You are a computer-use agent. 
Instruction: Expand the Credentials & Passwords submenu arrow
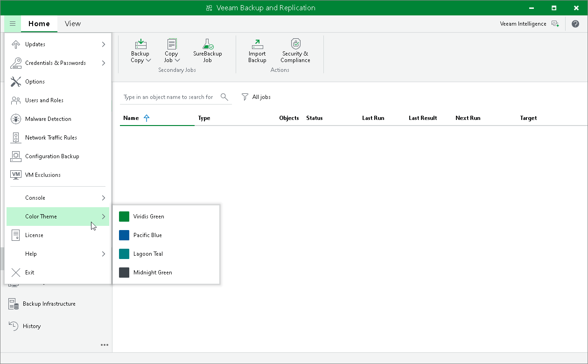click(103, 63)
